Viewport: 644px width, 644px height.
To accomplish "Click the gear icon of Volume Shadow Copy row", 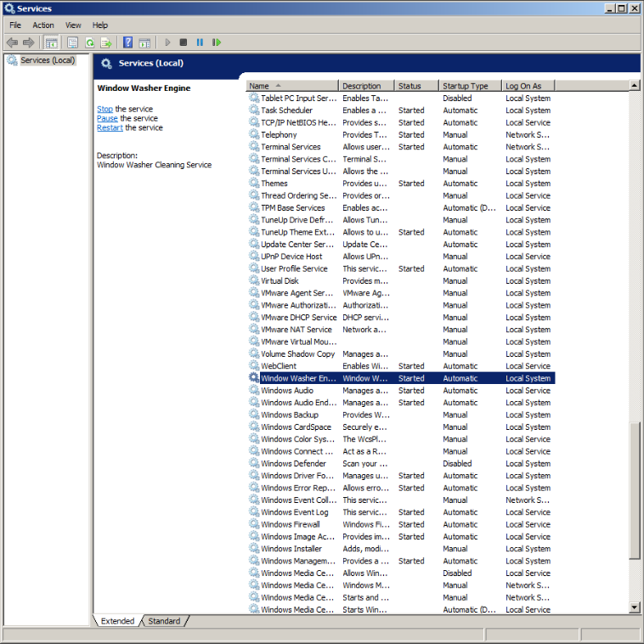I will pyautogui.click(x=254, y=353).
